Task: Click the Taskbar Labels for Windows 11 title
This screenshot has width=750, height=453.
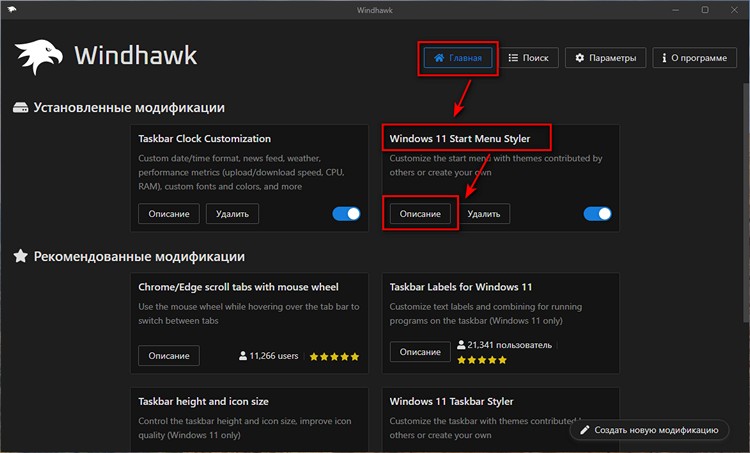Action: (x=461, y=287)
